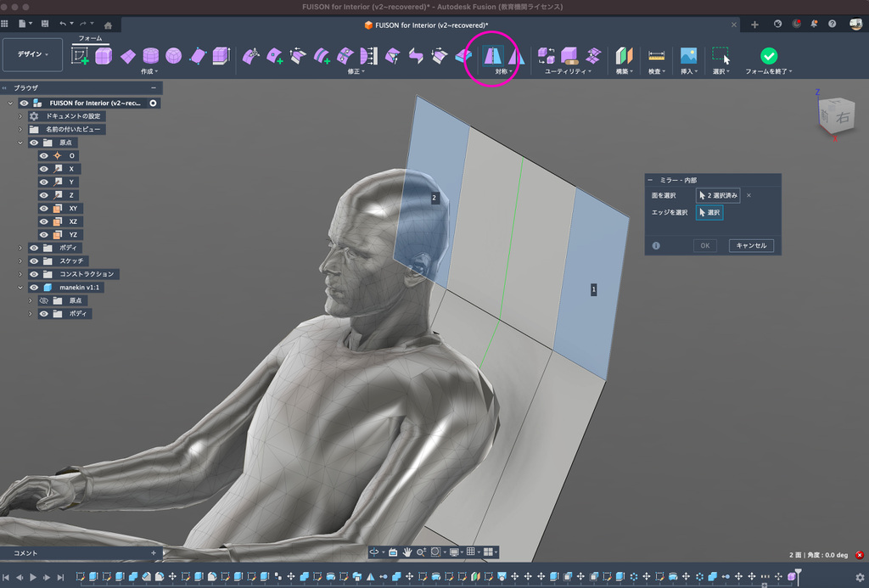
Task: Click the キャンセル button in Mirror dialog
Action: [x=750, y=245]
